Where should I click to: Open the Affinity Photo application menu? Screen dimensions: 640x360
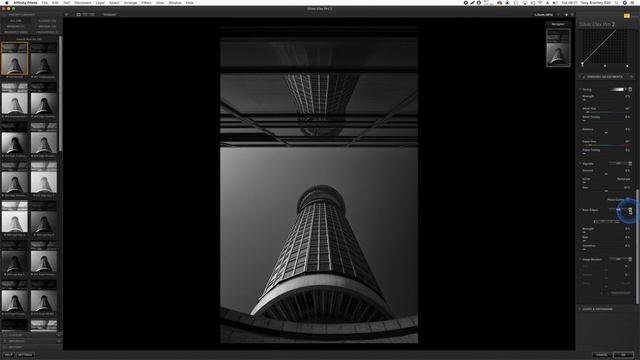point(25,2)
